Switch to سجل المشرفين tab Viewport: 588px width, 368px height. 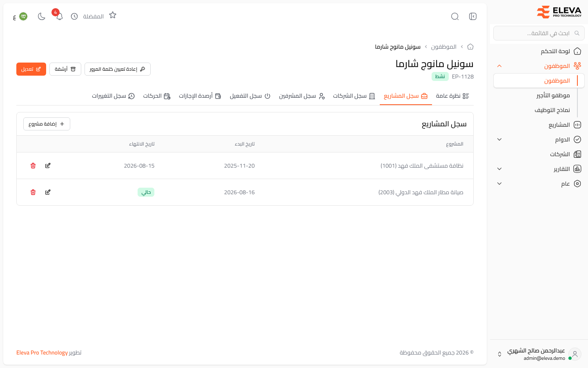click(x=302, y=96)
